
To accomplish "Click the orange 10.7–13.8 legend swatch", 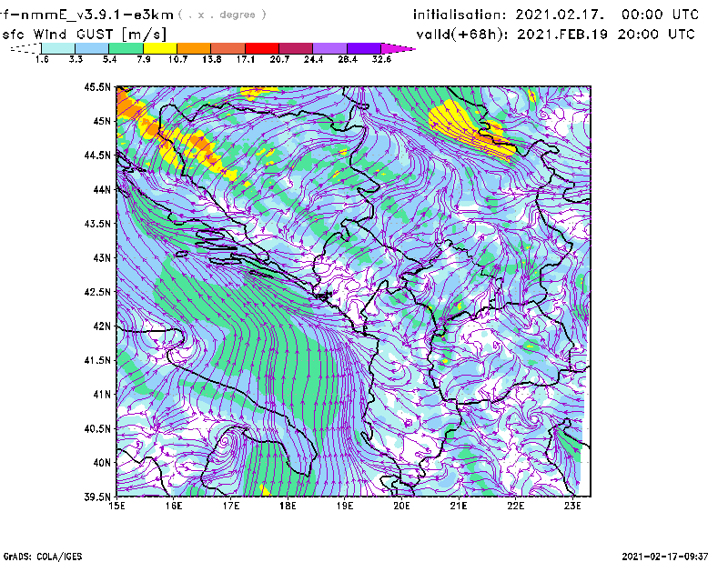I will coord(194,48).
